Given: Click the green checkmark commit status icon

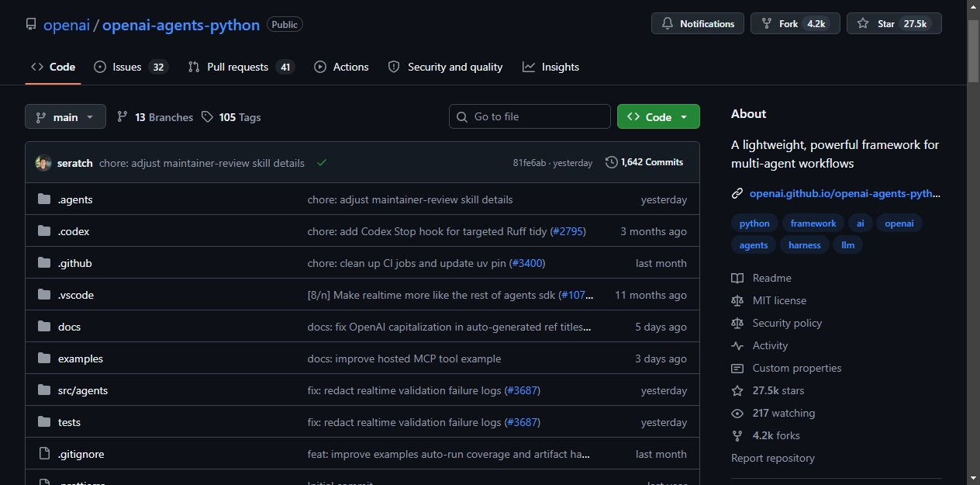Looking at the screenshot, I should tap(322, 162).
